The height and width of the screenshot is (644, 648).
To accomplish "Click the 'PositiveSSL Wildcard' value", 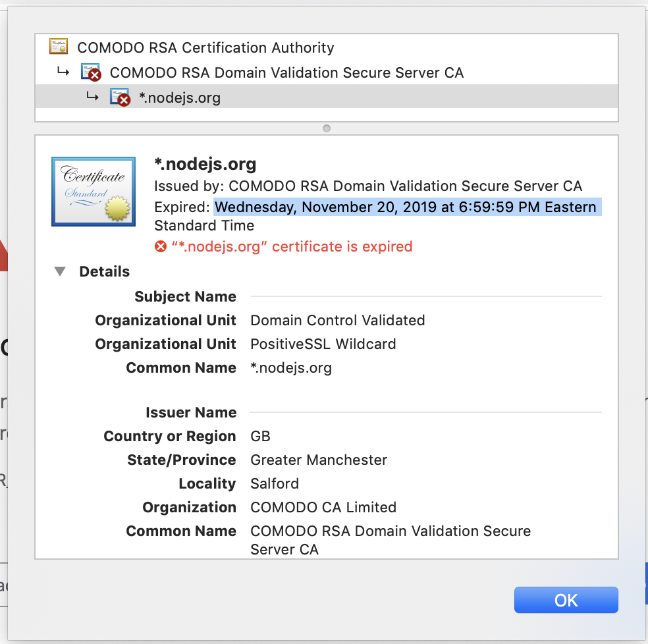I will click(323, 344).
